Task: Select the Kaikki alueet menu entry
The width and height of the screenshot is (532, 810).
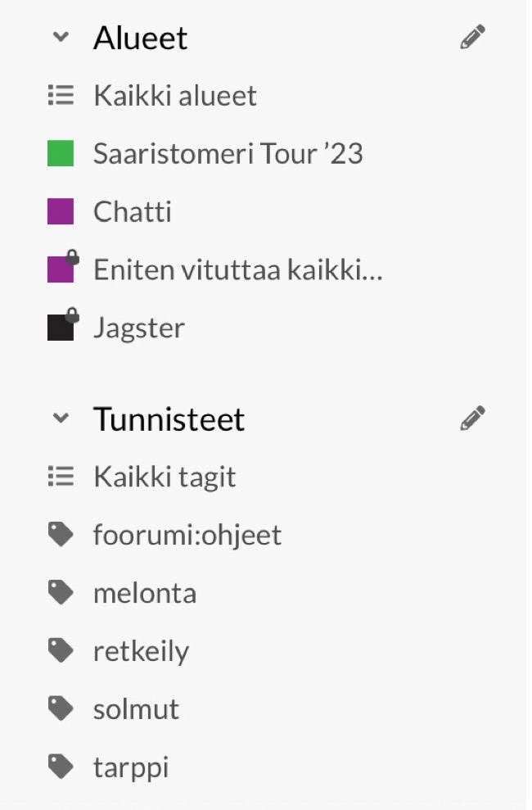Action: point(175,96)
